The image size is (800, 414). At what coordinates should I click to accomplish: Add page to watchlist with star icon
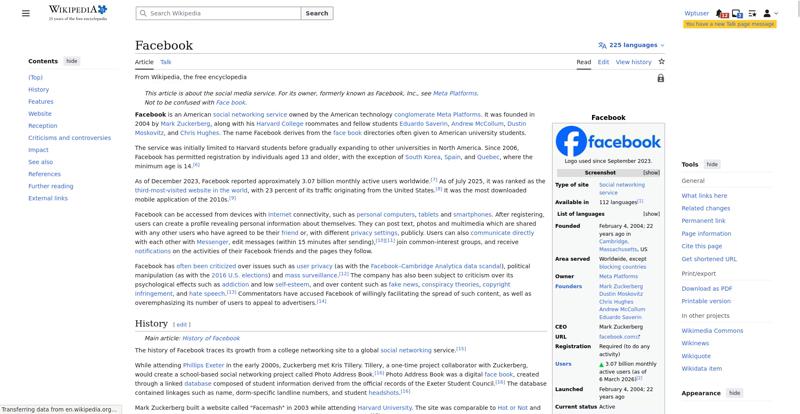coord(661,62)
